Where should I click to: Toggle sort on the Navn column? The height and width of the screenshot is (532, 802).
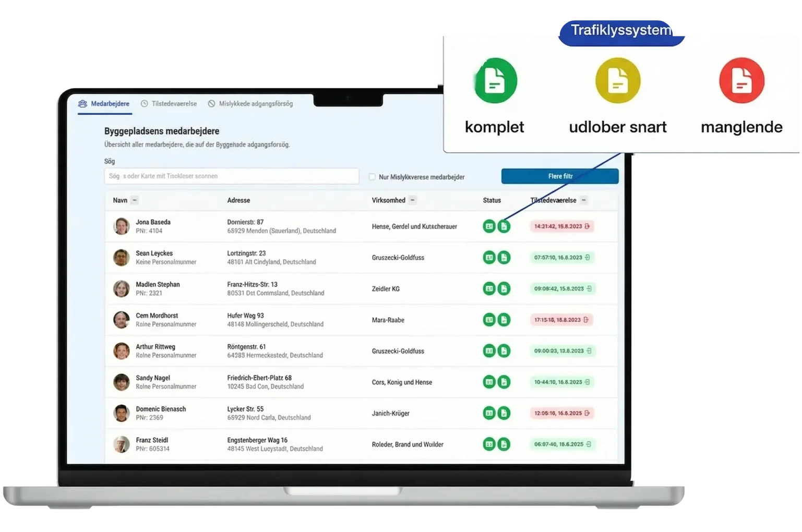pyautogui.click(x=135, y=200)
